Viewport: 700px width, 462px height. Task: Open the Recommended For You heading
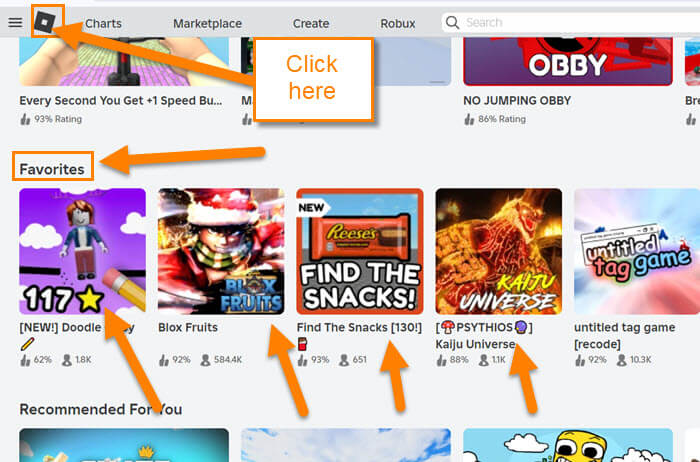(100, 409)
